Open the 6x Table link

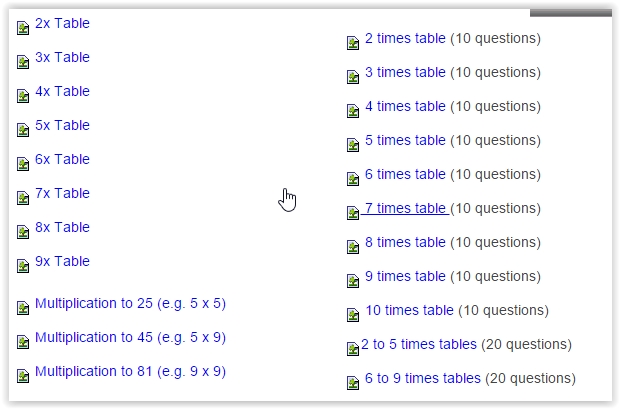click(x=62, y=159)
